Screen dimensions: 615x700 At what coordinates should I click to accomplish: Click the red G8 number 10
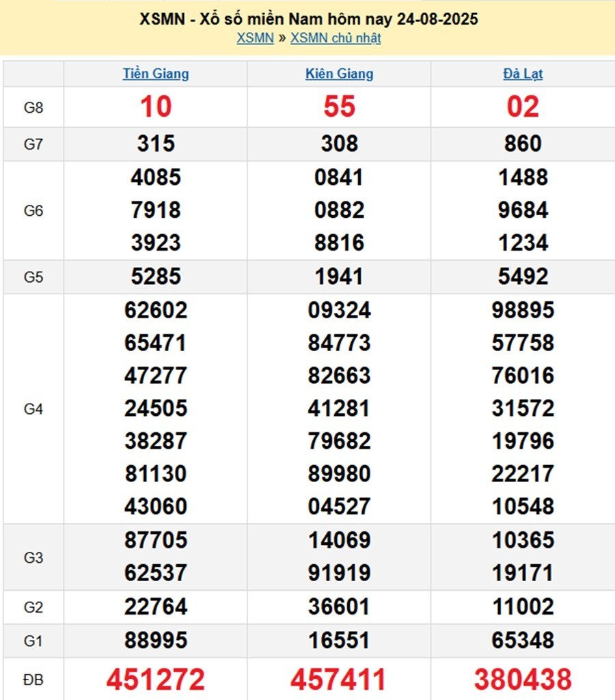[156, 107]
